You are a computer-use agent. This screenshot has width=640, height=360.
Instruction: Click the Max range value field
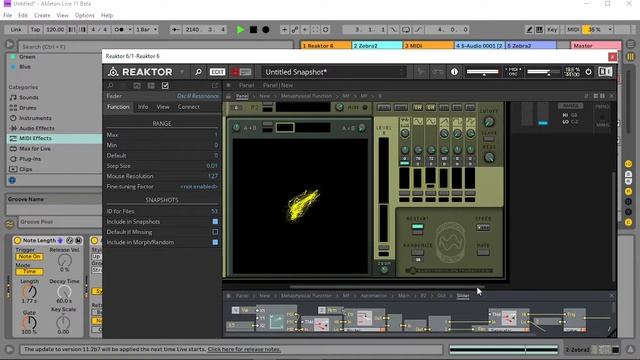point(216,135)
